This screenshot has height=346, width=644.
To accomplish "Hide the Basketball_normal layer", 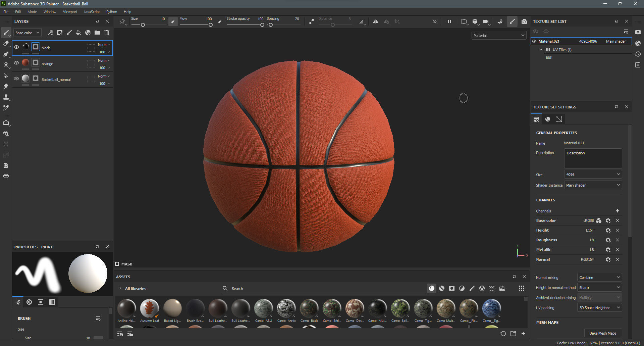I will [x=16, y=79].
